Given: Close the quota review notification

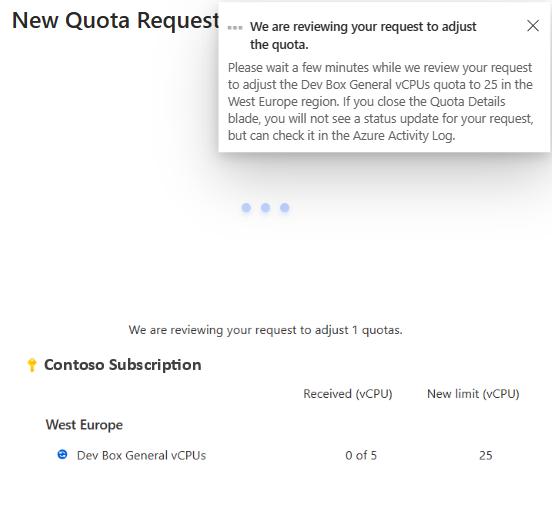Looking at the screenshot, I should point(533,26).
